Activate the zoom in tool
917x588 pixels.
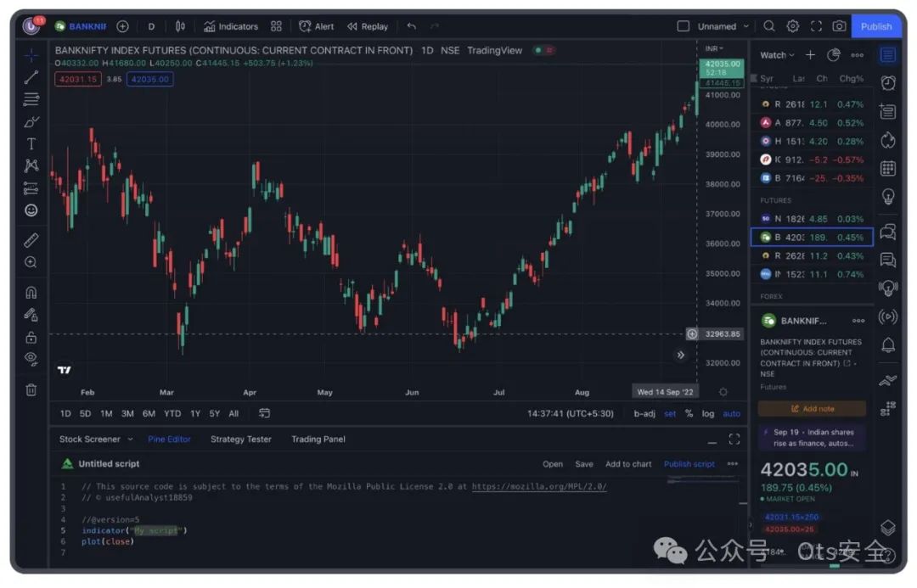[x=31, y=262]
